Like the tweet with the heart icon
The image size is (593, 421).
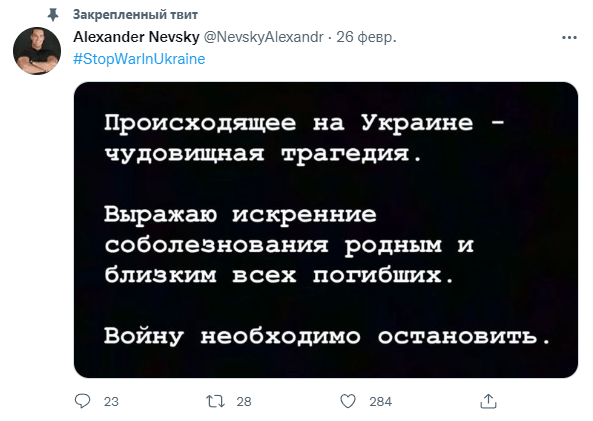tap(348, 401)
